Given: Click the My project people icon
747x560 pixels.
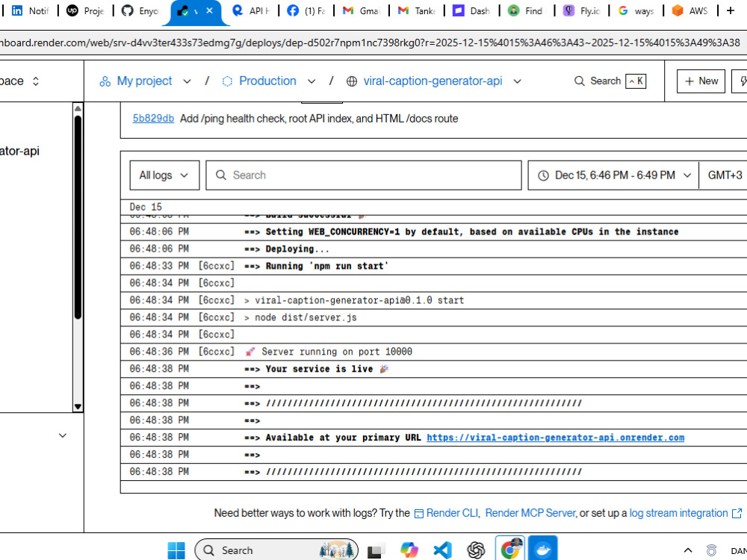Looking at the screenshot, I should (x=105, y=81).
